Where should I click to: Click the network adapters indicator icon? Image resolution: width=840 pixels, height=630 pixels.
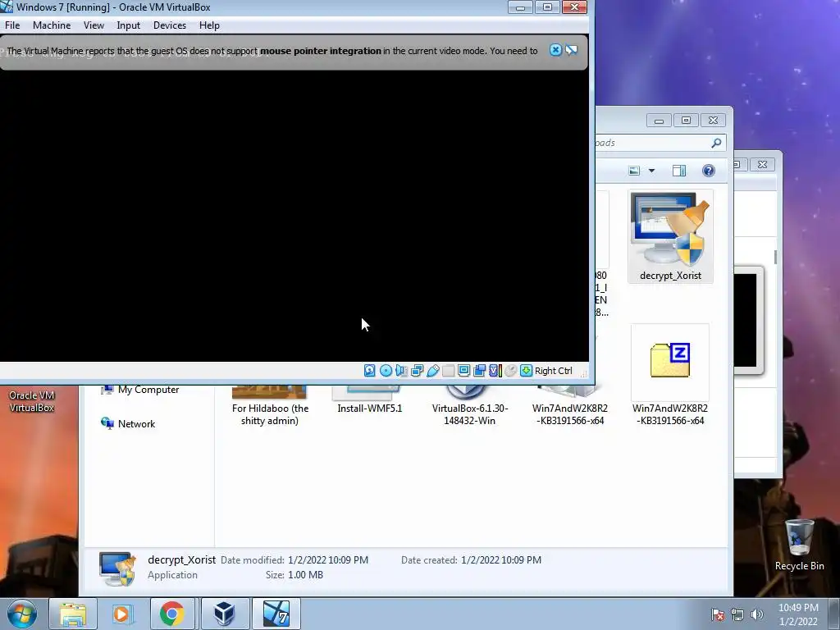tap(417, 371)
